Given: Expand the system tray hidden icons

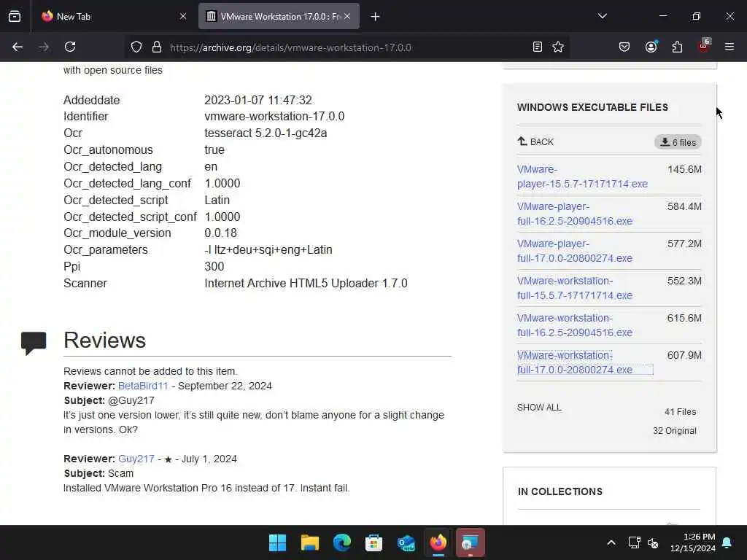Looking at the screenshot, I should point(611,542).
